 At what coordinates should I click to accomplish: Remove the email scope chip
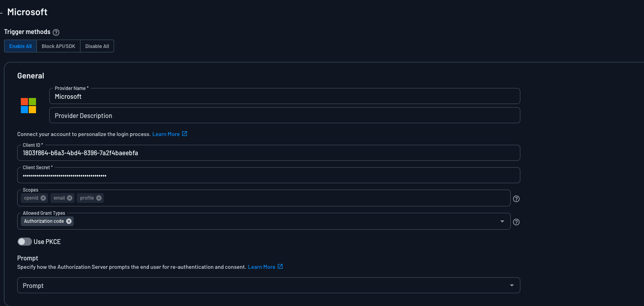(x=70, y=198)
